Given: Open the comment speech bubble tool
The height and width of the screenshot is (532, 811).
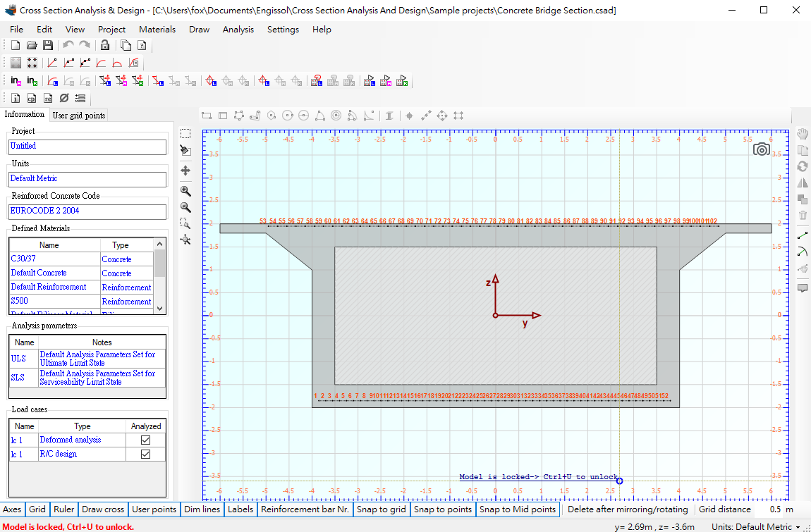Looking at the screenshot, I should point(803,288).
